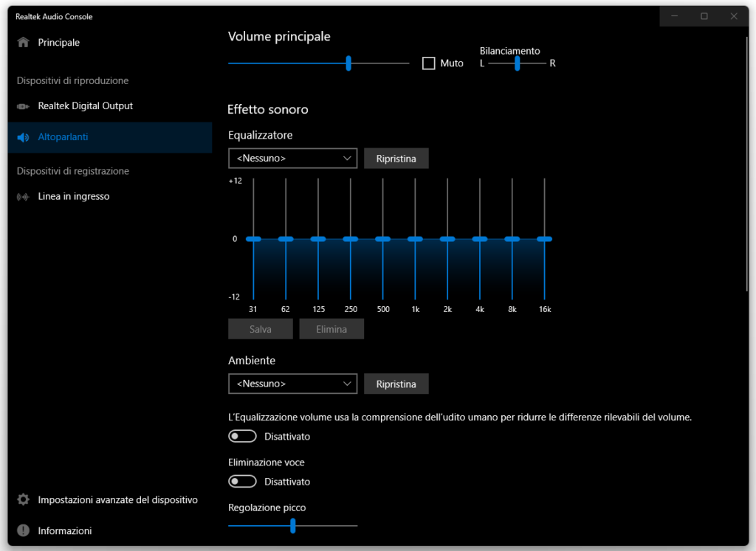
Task: Click the 31 Hz equalizer band handle
Action: click(x=254, y=239)
